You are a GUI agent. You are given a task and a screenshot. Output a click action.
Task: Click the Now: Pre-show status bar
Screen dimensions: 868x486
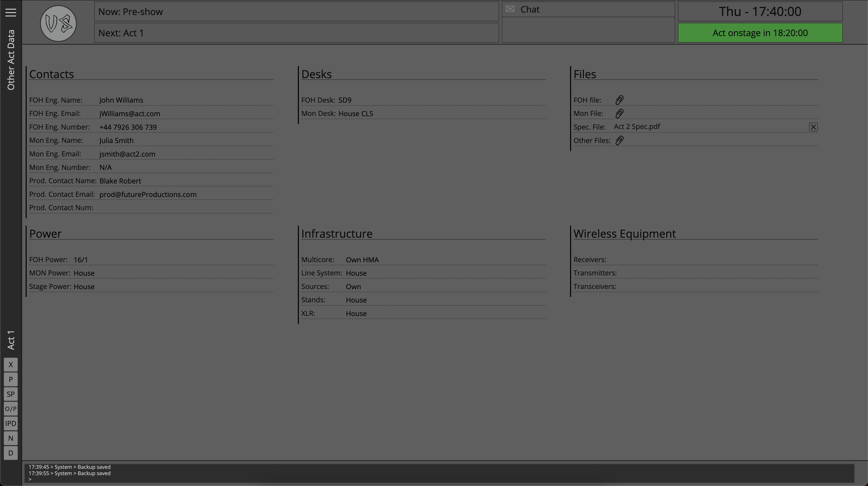point(296,11)
